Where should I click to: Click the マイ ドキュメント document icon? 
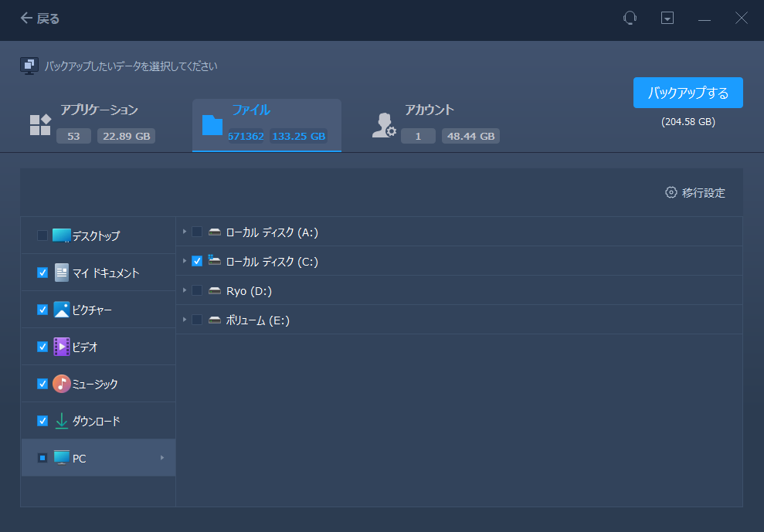click(62, 273)
